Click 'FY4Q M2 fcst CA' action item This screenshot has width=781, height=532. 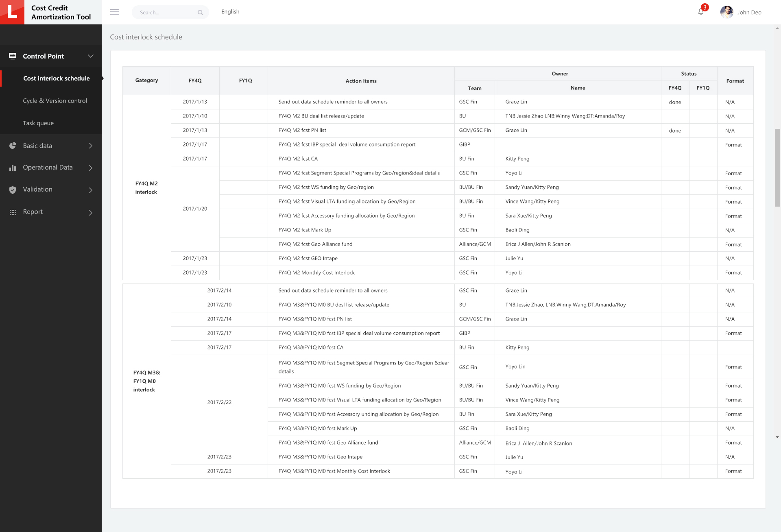coord(298,159)
